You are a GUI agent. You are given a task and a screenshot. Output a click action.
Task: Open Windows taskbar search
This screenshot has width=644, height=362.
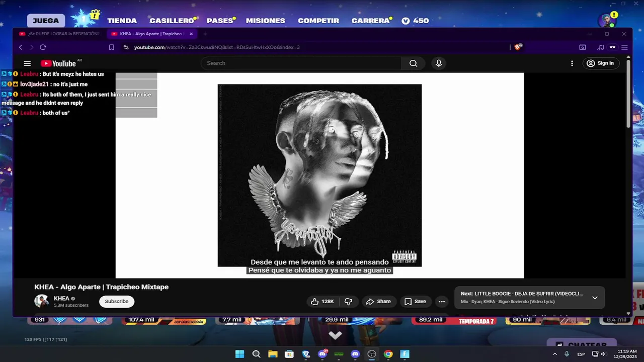(x=256, y=354)
